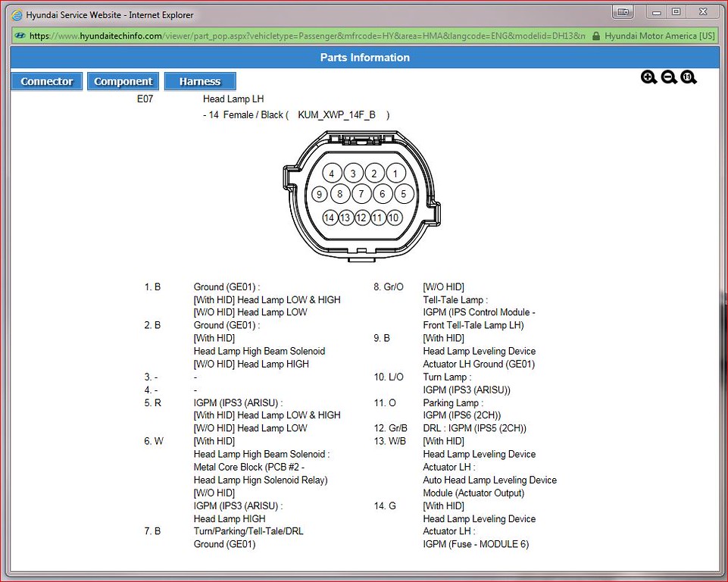Viewport: 728px width, 582px height.
Task: Click the '13. W/B' pin label
Action: pos(389,441)
